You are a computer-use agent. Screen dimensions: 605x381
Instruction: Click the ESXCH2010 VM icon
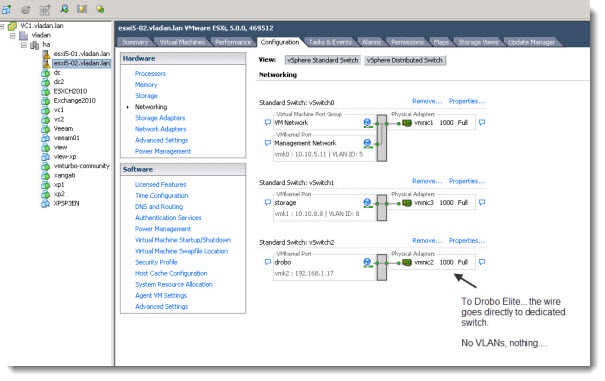pyautogui.click(x=46, y=91)
